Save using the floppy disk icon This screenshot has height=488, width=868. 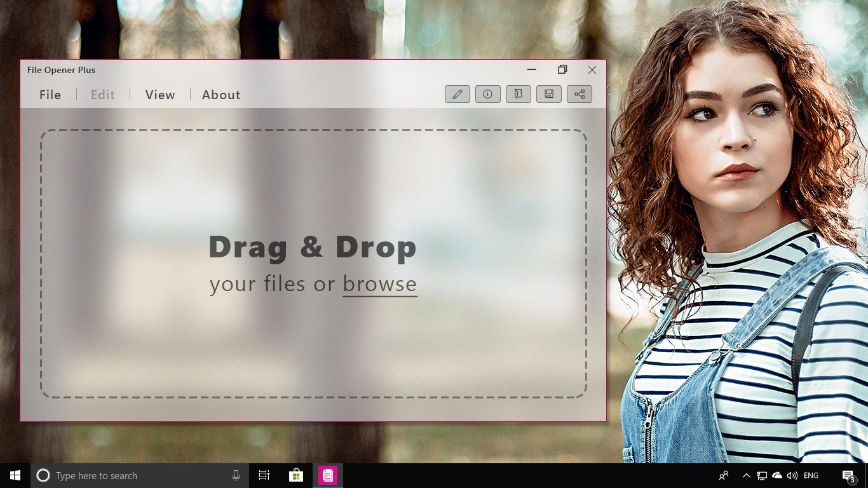pyautogui.click(x=549, y=94)
